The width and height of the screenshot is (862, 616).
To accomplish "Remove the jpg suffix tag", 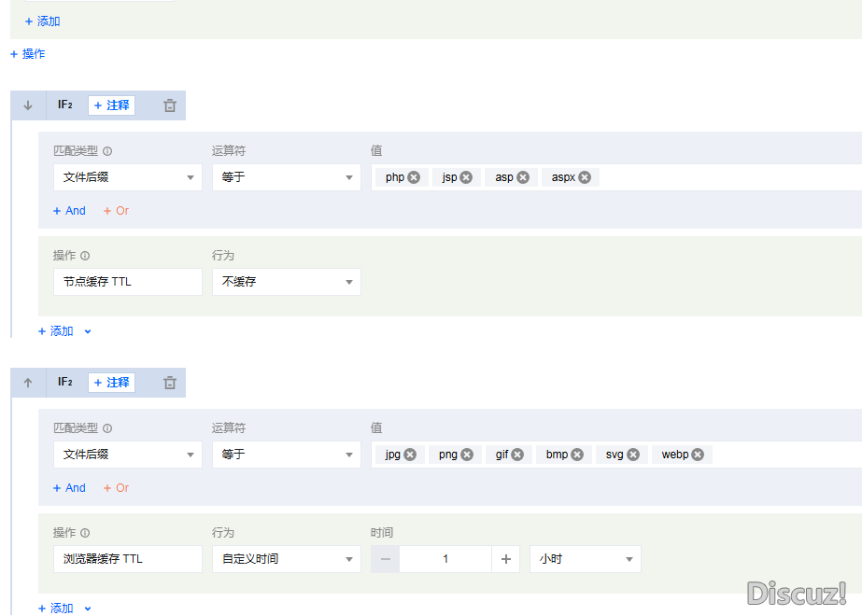I will [x=410, y=455].
